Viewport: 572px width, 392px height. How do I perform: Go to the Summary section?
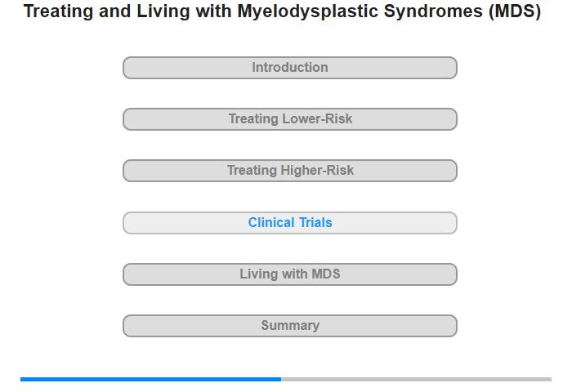(290, 326)
